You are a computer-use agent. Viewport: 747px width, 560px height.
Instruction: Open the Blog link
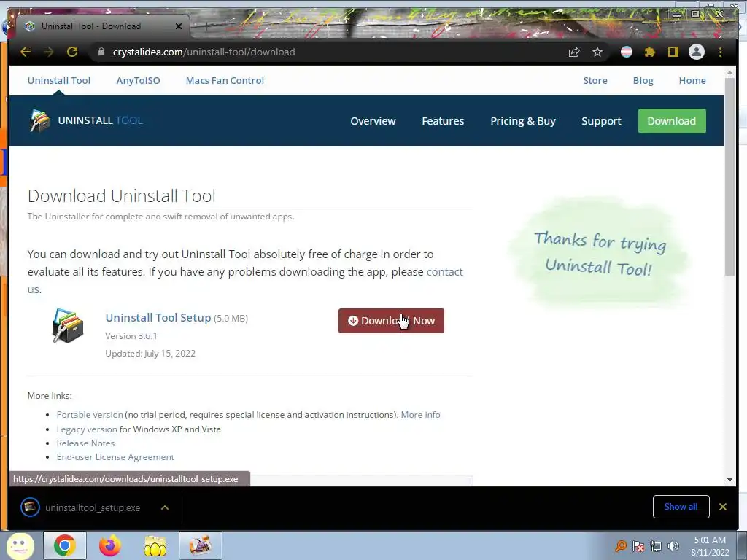click(x=643, y=80)
